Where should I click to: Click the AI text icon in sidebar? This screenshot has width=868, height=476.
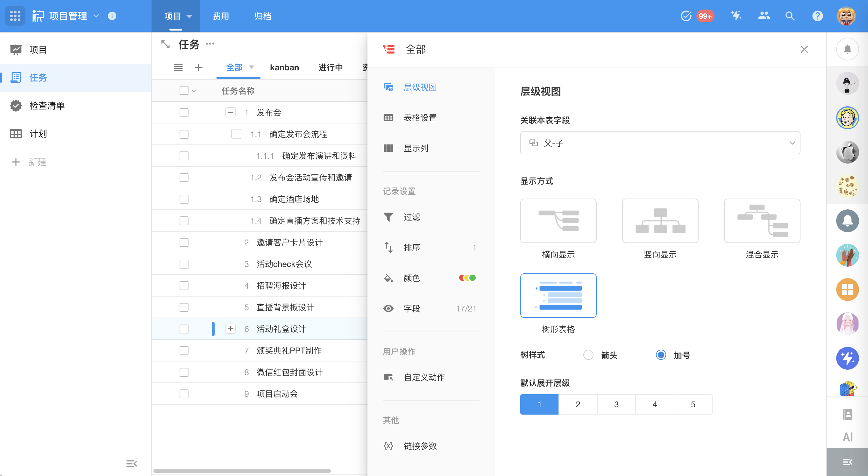tap(847, 437)
